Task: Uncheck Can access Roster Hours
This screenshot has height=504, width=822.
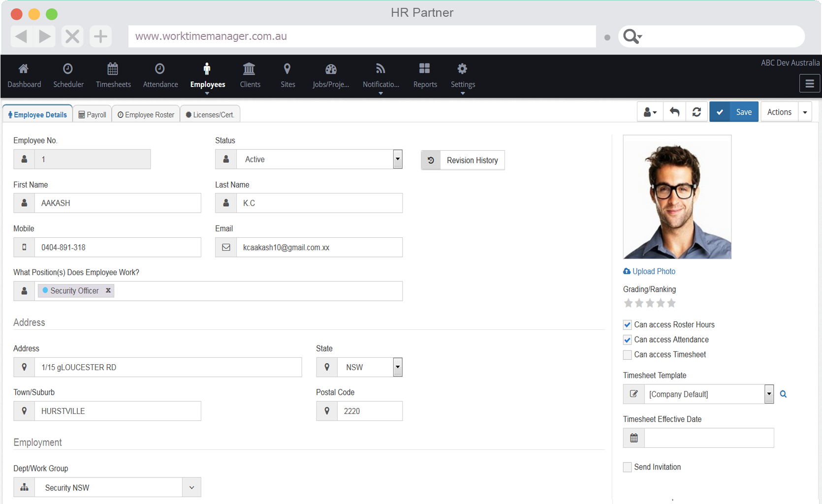Action: point(627,325)
